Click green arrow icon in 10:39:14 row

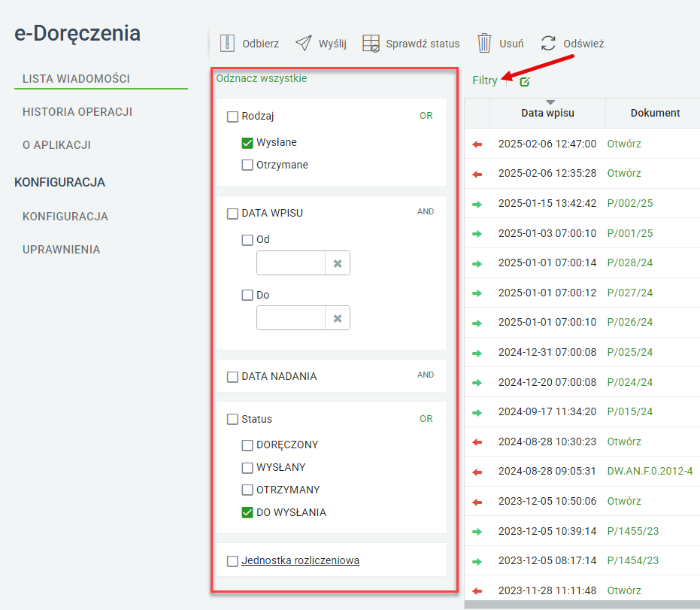coord(477,532)
